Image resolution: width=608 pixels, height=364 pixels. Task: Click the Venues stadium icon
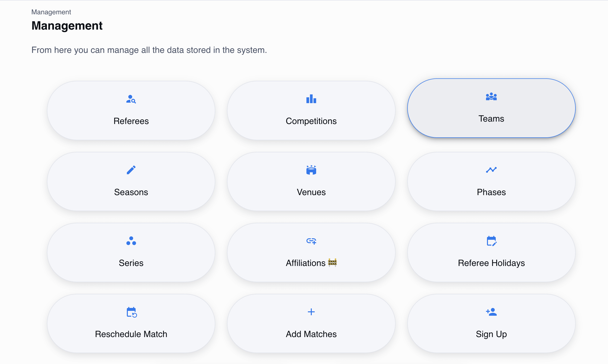pos(311,170)
